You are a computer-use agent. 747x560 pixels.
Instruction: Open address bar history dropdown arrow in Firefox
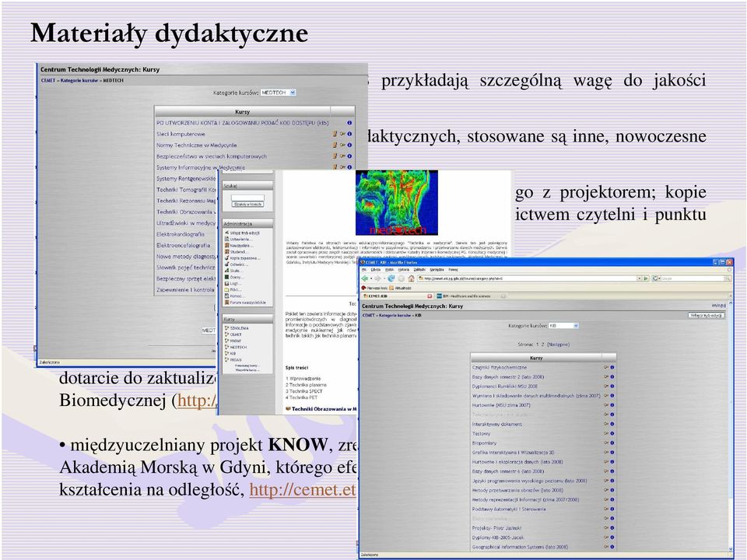tap(640, 278)
